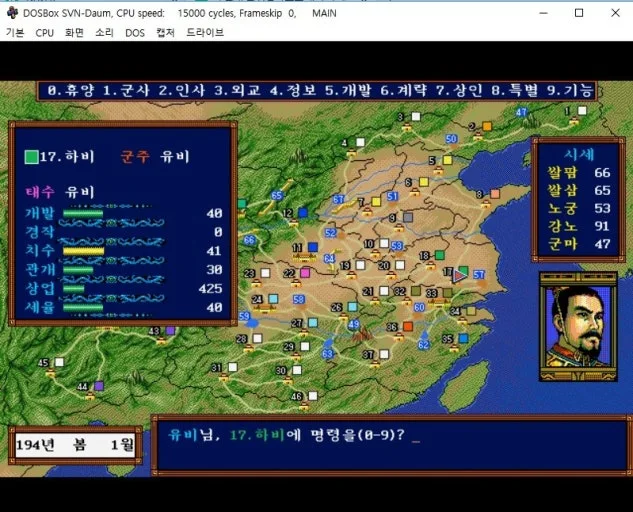The image size is (633, 512).
Task: Click the cyan city marker 26
Action: click(x=353, y=306)
